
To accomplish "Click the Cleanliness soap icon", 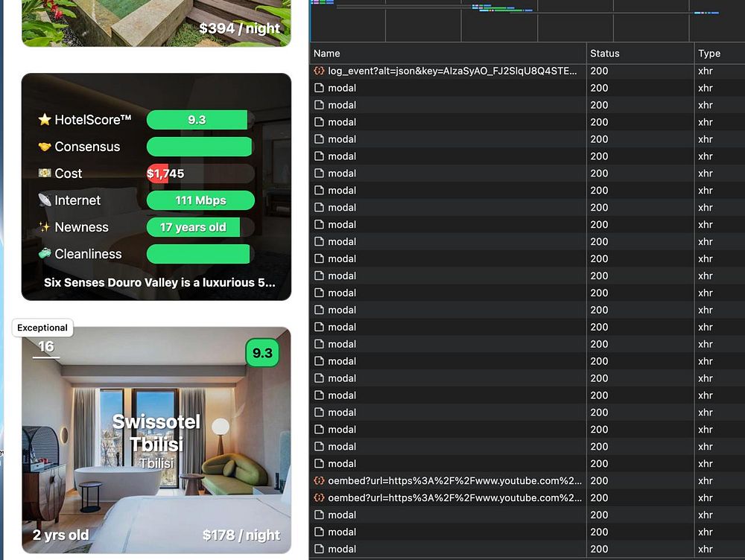I will [x=45, y=254].
